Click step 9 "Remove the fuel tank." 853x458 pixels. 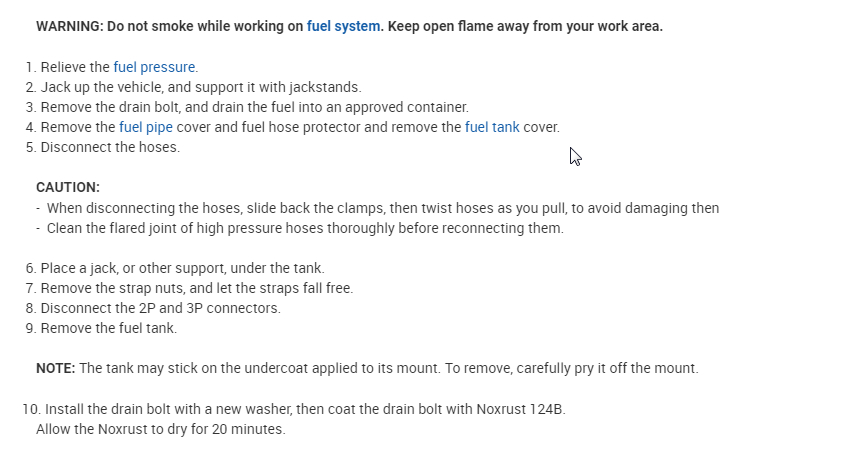(x=108, y=328)
